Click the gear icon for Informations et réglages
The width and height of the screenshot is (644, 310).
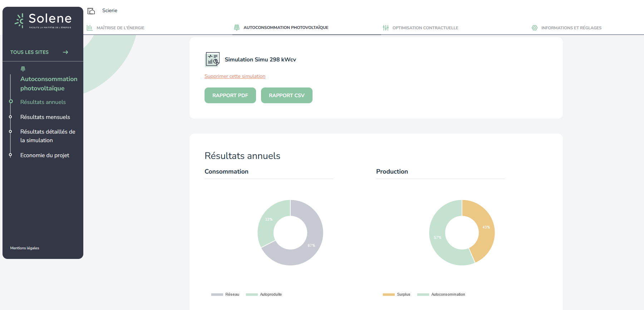[x=535, y=28]
